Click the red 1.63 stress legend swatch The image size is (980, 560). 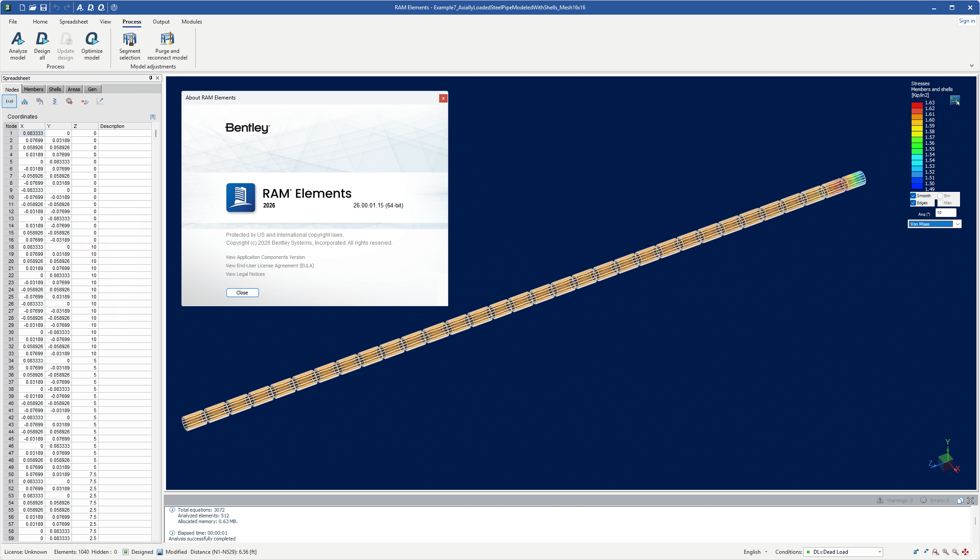coord(917,105)
